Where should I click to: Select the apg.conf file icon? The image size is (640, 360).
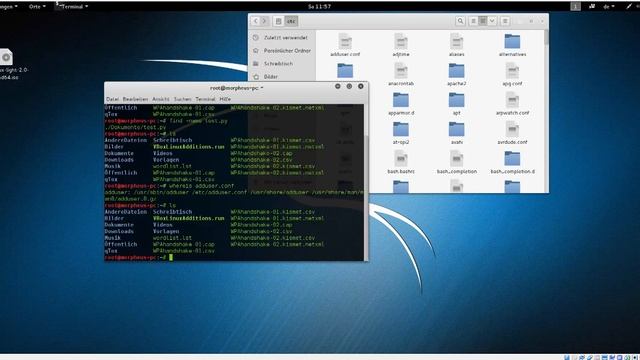pos(512,71)
